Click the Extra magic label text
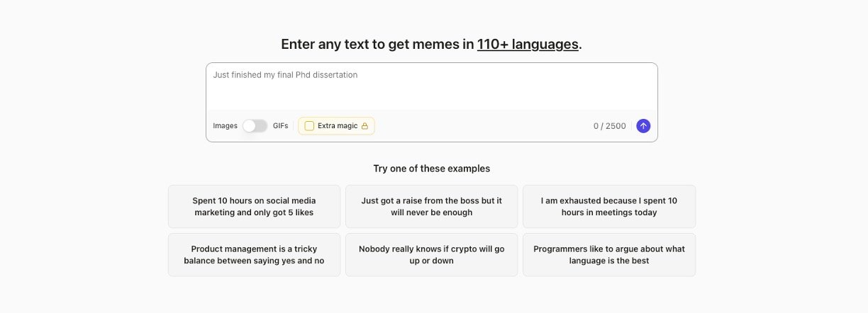Viewport: 868px width, 313px height. 338,126
